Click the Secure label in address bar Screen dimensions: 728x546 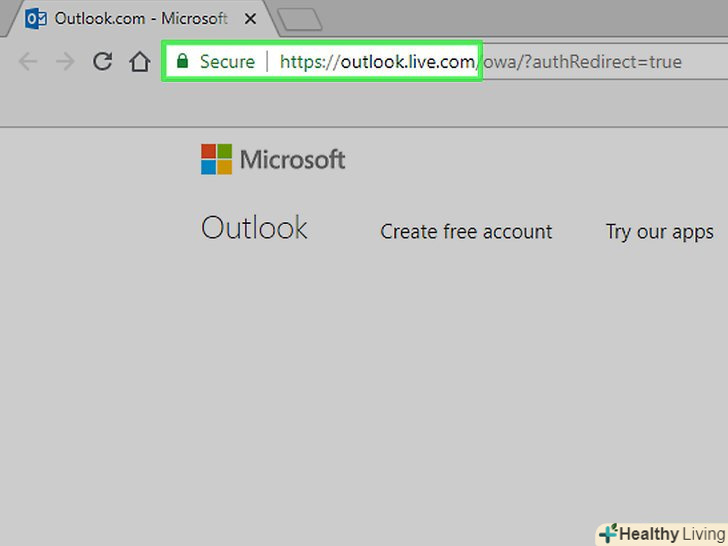tap(227, 61)
